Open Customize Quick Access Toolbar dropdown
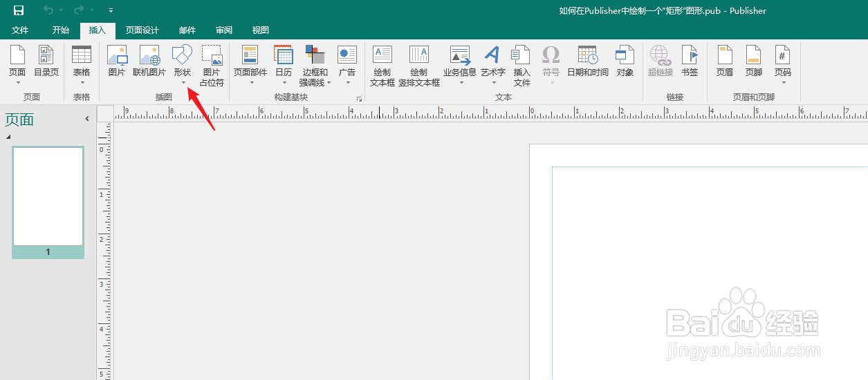The image size is (868, 380). pyautogui.click(x=111, y=11)
